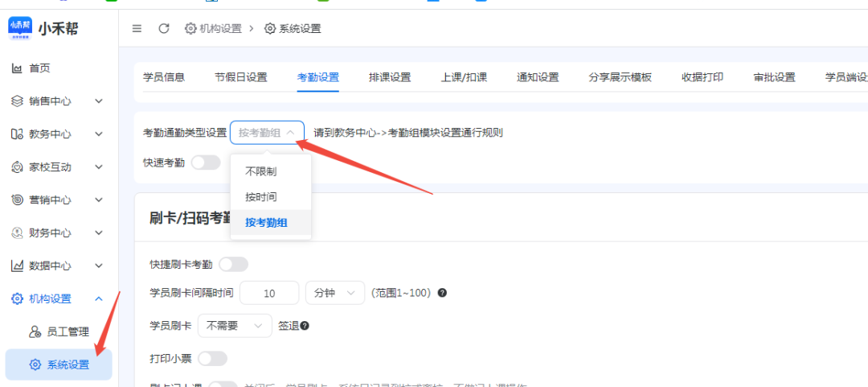Viewport: 868px width, 387px height.
Task: Choose 按时间 option in the list
Action: (260, 197)
